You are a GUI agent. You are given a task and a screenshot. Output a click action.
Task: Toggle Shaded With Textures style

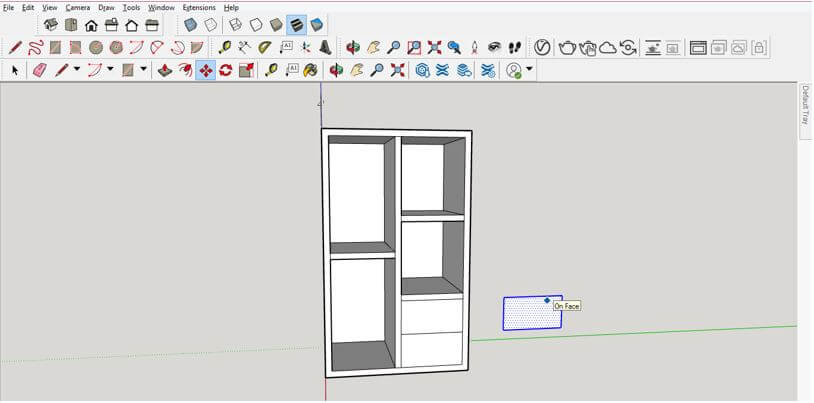coord(296,25)
